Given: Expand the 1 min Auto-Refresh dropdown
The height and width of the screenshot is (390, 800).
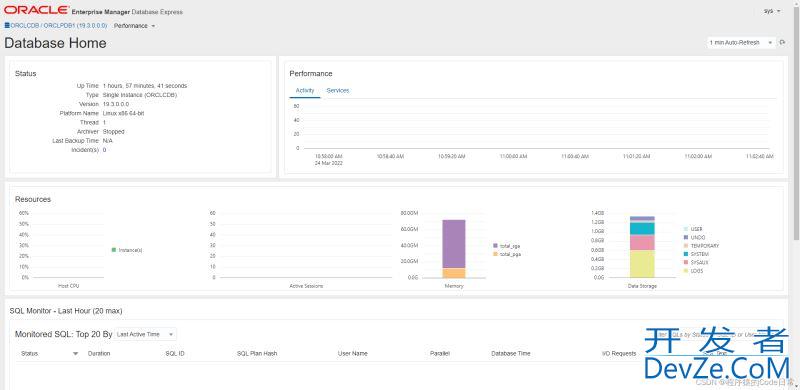Looking at the screenshot, I should [741, 43].
